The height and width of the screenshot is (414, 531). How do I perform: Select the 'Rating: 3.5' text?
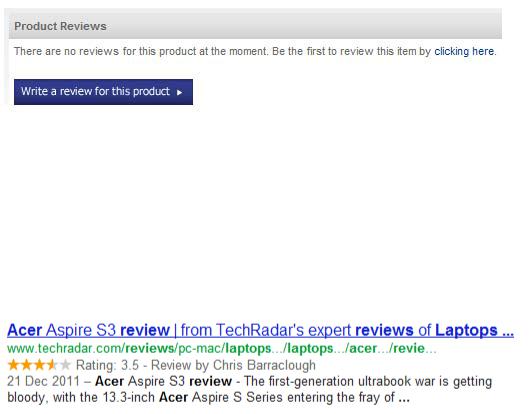click(x=107, y=365)
